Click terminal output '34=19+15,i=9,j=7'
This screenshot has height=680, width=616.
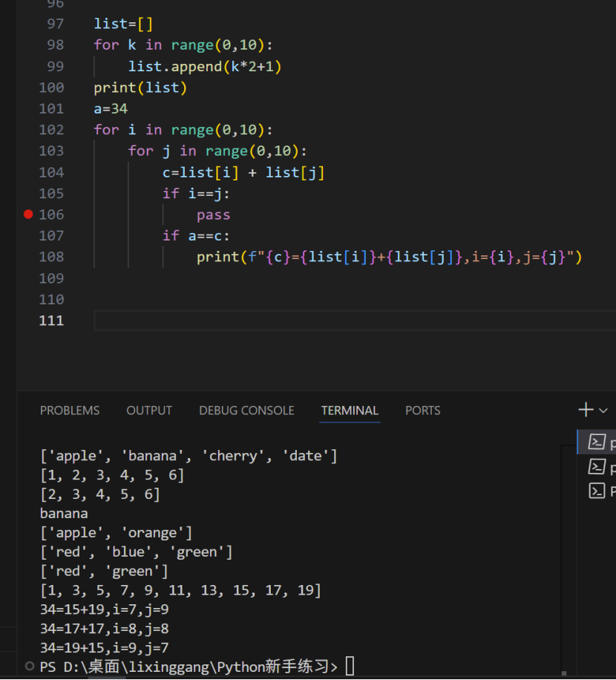[105, 647]
